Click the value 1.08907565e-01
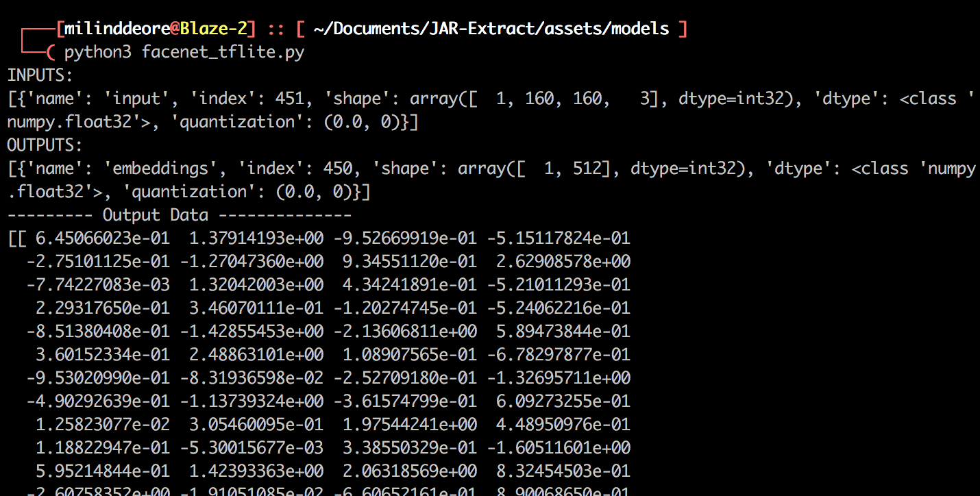The height and width of the screenshot is (496, 980). 410,355
